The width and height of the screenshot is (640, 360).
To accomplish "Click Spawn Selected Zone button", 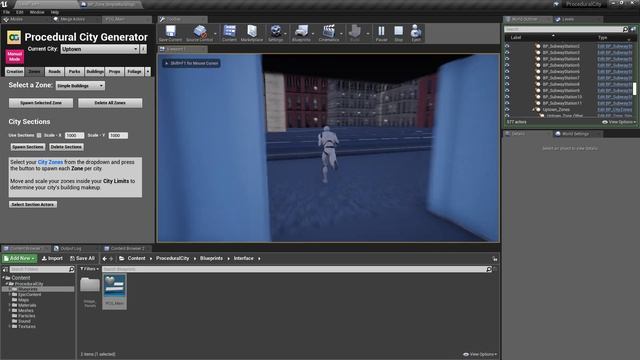I will click(41, 103).
